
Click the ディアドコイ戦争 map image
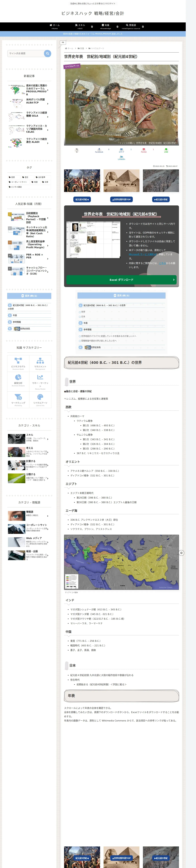pyautogui.click(x=121, y=562)
